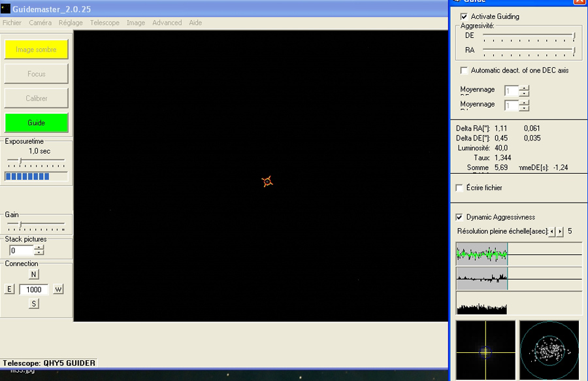
Task: Open the Fichier menu
Action: coord(12,22)
